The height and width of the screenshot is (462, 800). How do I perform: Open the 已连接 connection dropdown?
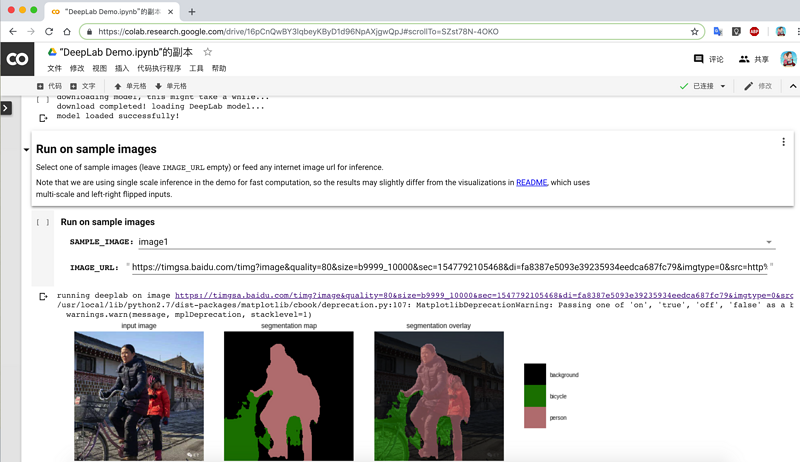(703, 86)
